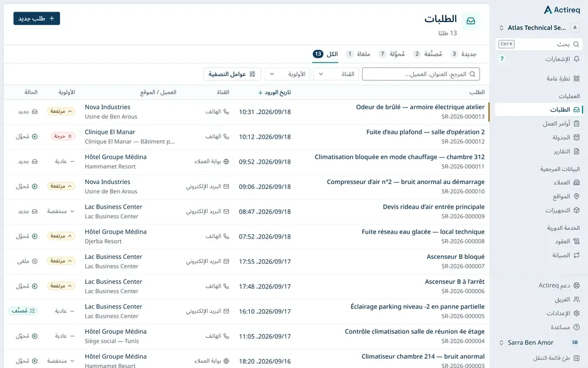Click Siège social — Tunis site text
588x368 pixels.
point(111,341)
